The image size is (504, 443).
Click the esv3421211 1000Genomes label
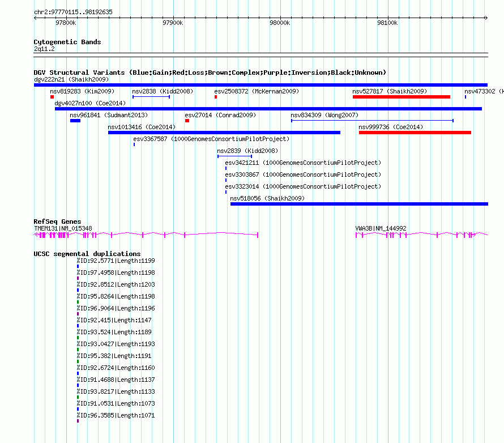pos(303,163)
